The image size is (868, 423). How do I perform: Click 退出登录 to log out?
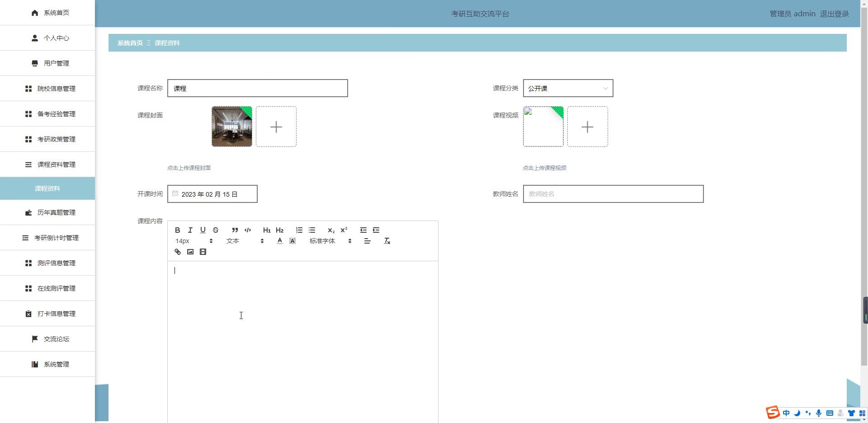click(835, 14)
